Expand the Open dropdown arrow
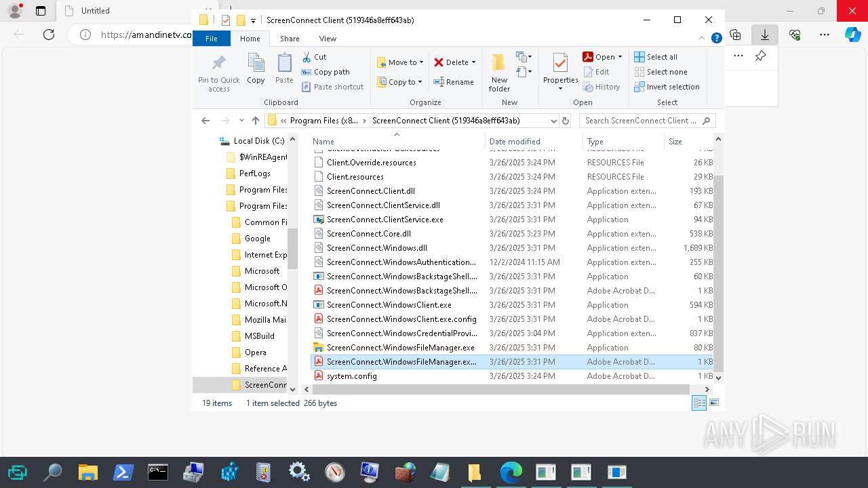The image size is (868, 488). [x=620, y=57]
